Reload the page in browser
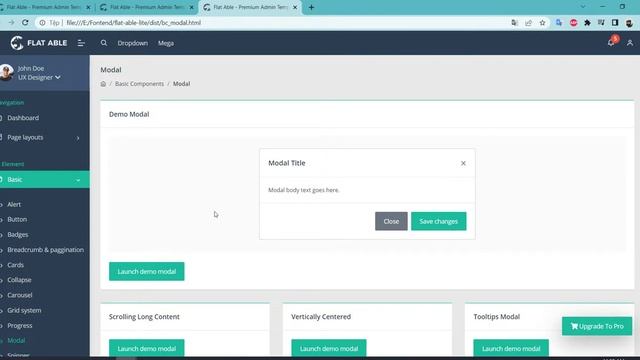 [25, 23]
